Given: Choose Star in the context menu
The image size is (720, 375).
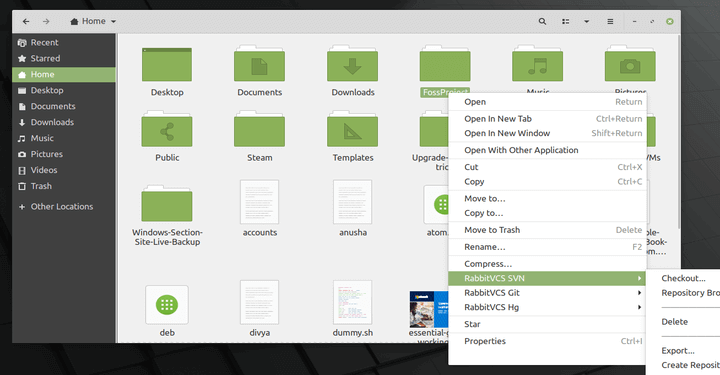Looking at the screenshot, I should coord(547,324).
